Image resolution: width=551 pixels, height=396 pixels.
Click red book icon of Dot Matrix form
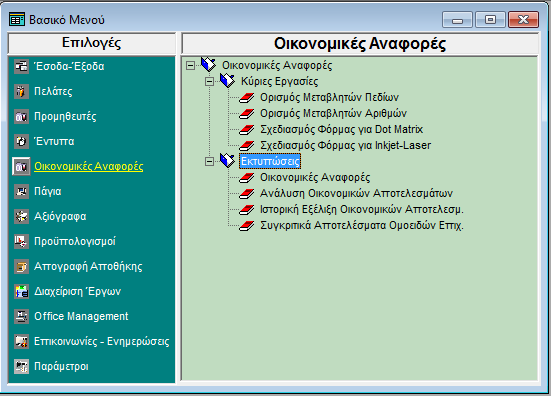point(247,130)
